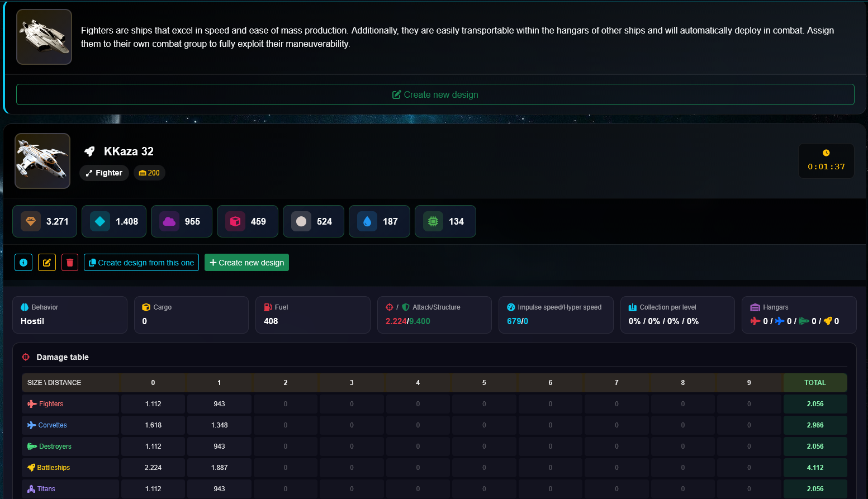Click the red cube resource icon
This screenshot has height=499, width=868.
(x=235, y=221)
